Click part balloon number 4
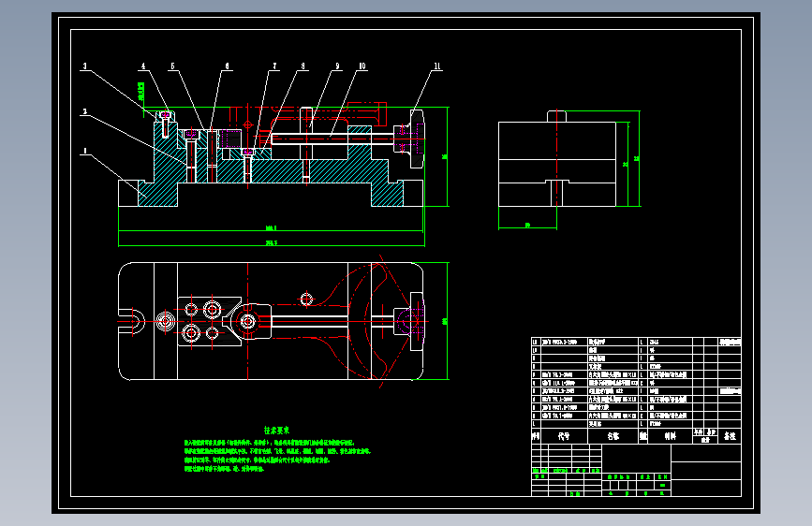The image size is (812, 526). pyautogui.click(x=143, y=66)
